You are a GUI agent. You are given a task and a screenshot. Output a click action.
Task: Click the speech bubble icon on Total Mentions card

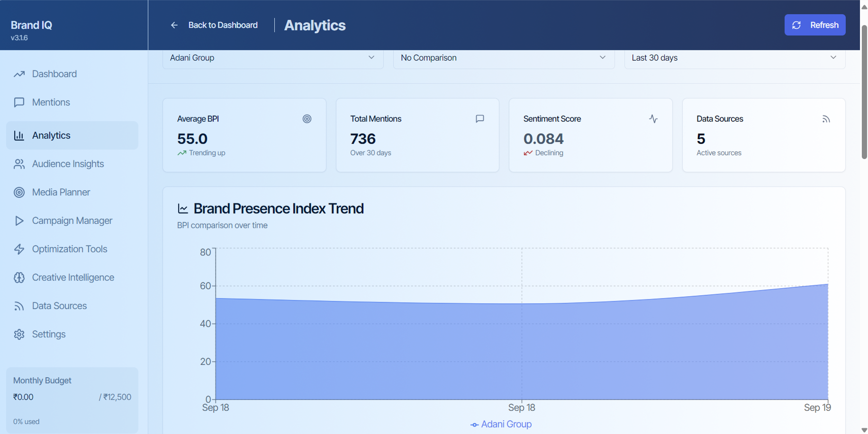[x=480, y=119]
